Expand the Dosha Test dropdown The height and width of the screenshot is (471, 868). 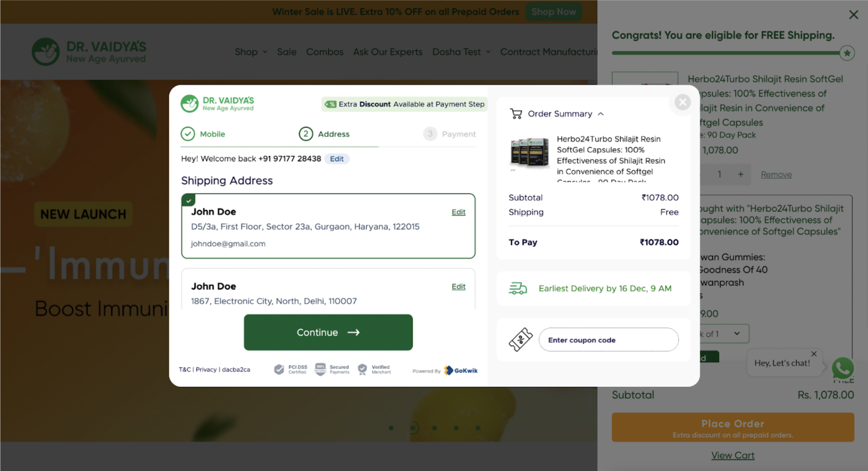pos(461,52)
